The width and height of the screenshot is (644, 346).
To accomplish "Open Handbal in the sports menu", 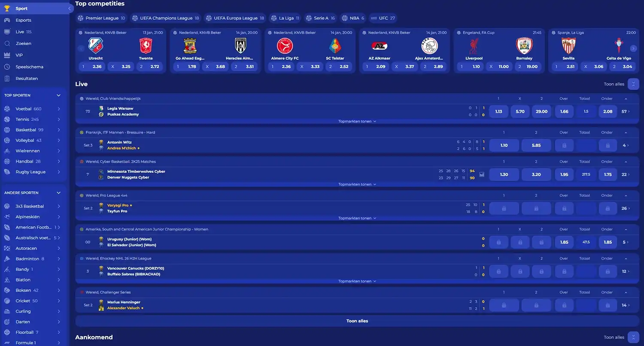I will pyautogui.click(x=33, y=161).
